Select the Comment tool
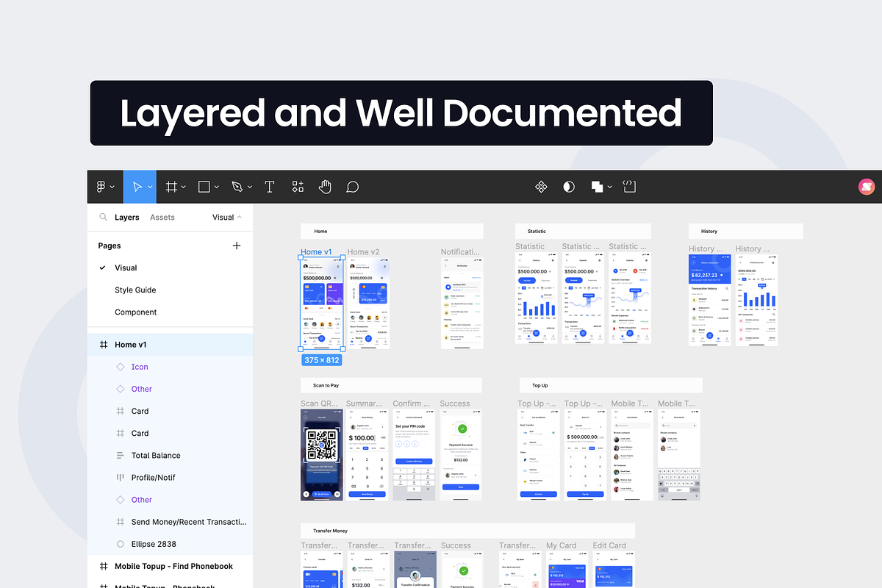 [x=353, y=187]
